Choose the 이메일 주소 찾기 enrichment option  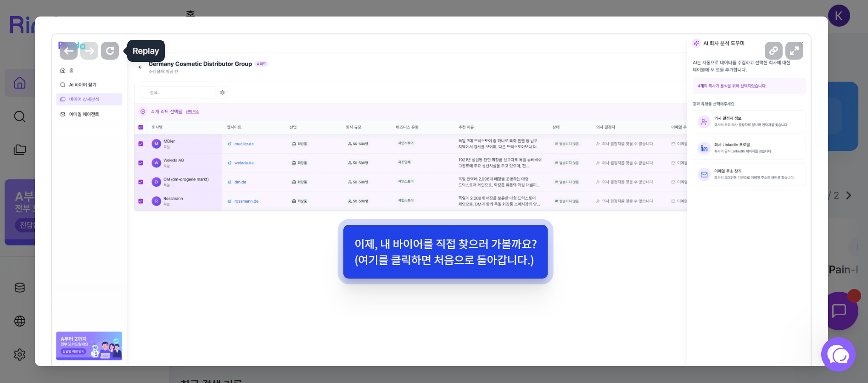coord(749,174)
